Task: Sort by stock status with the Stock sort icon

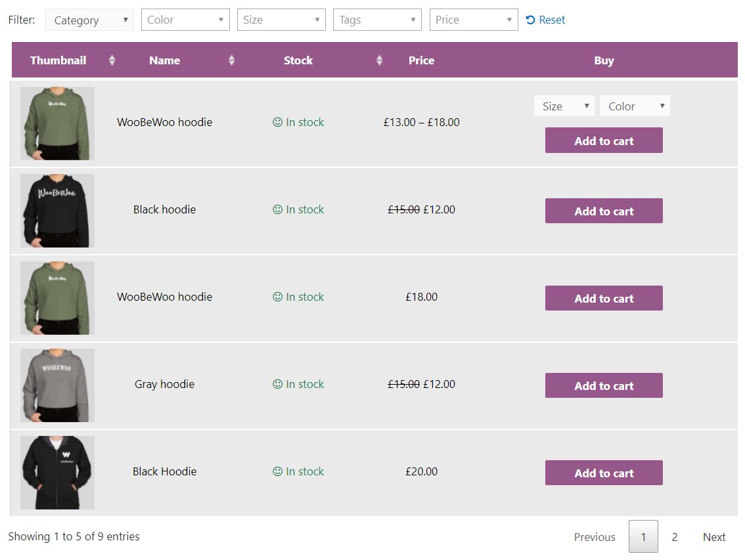Action: (379, 60)
